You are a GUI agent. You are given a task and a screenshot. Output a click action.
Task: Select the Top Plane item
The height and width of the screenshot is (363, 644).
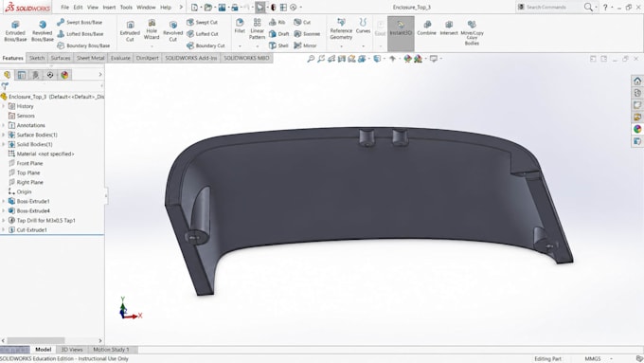25,172
